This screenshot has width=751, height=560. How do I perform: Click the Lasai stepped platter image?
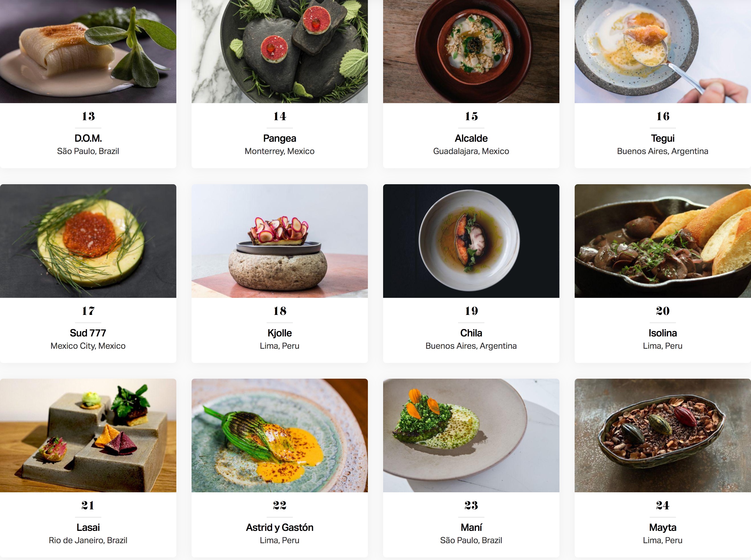tap(88, 435)
